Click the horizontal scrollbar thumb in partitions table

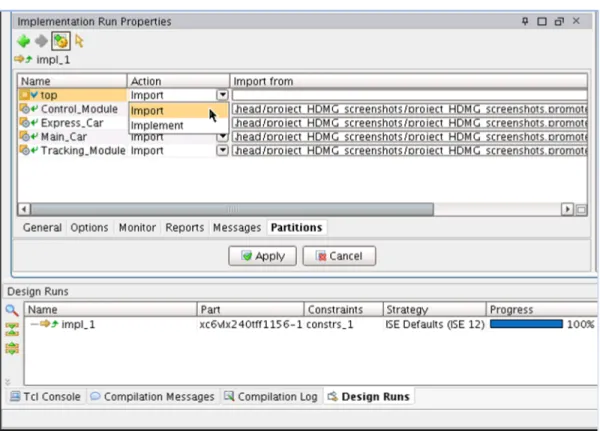(x=232, y=209)
